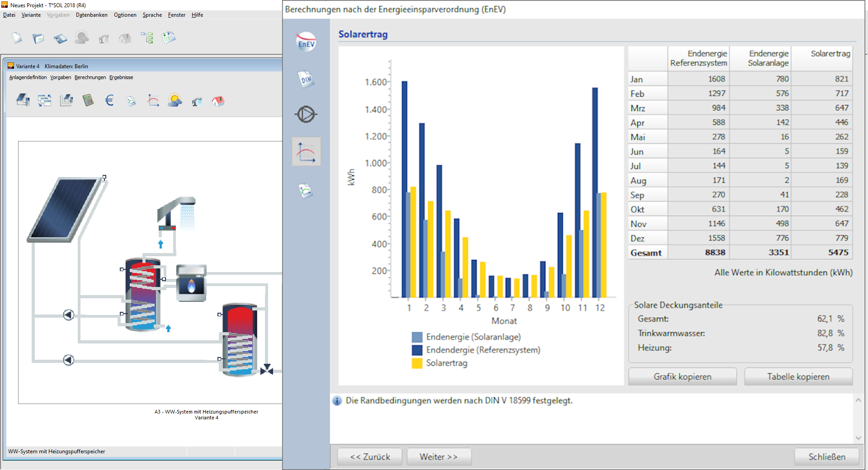Click the hot water tap icon in variant toolbar
The width and height of the screenshot is (868, 470).
point(196,101)
